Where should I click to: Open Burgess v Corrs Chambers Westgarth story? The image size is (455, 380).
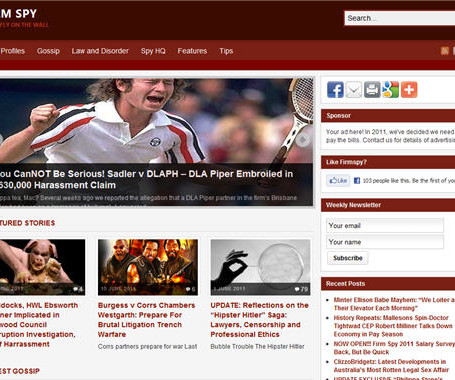pyautogui.click(x=147, y=320)
